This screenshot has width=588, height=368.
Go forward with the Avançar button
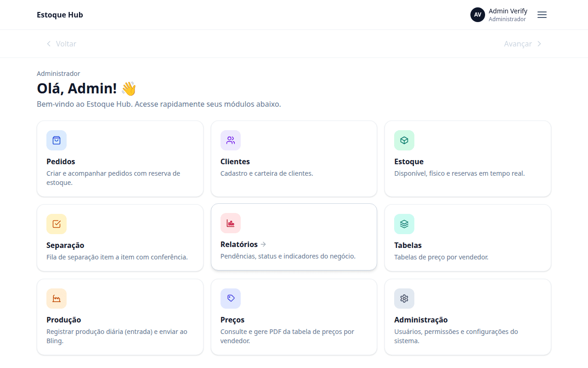pyautogui.click(x=523, y=44)
